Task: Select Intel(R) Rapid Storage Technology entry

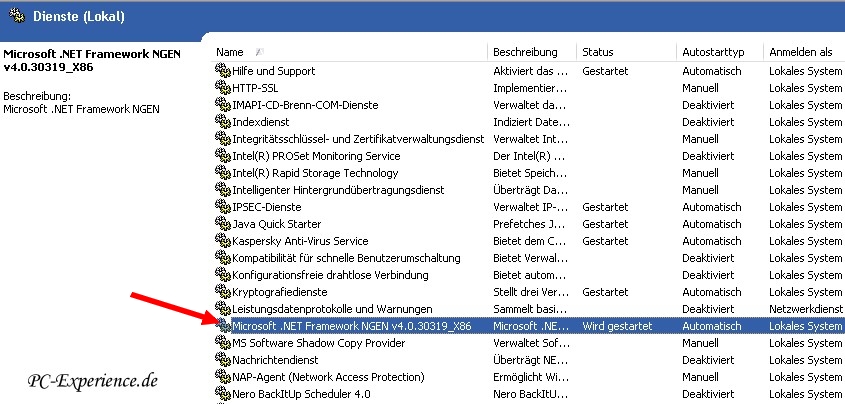Action: click(315, 173)
